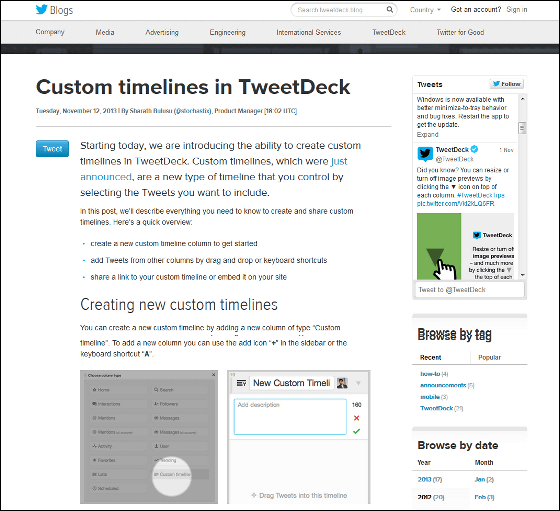
Task: Click the red X cancel description icon
Action: pos(356,418)
